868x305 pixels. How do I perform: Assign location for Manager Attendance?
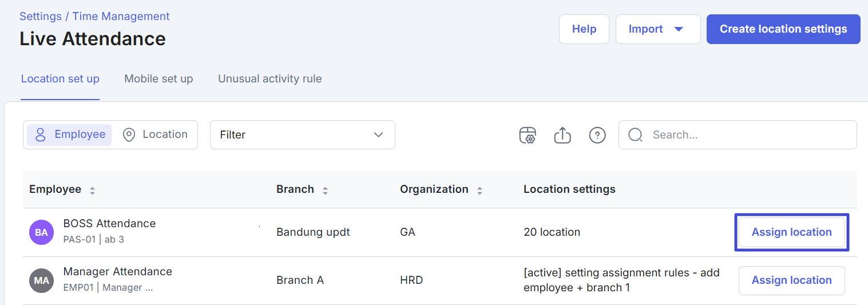pos(791,280)
